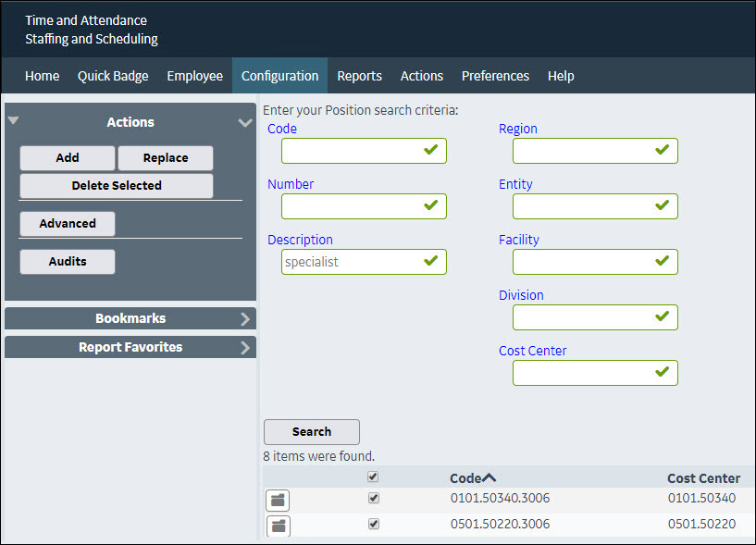The height and width of the screenshot is (545, 756).
Task: Toggle the select-all checkbox in table header
Action: pos(373,477)
